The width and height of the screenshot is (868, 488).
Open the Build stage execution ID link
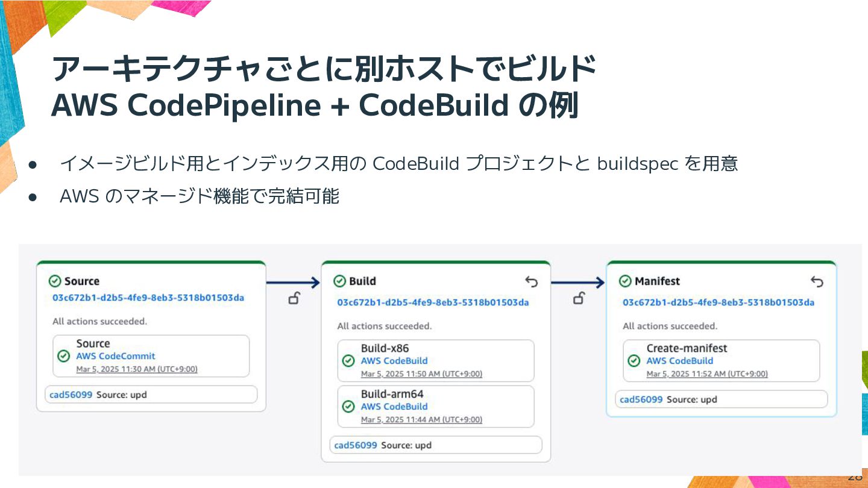point(432,302)
